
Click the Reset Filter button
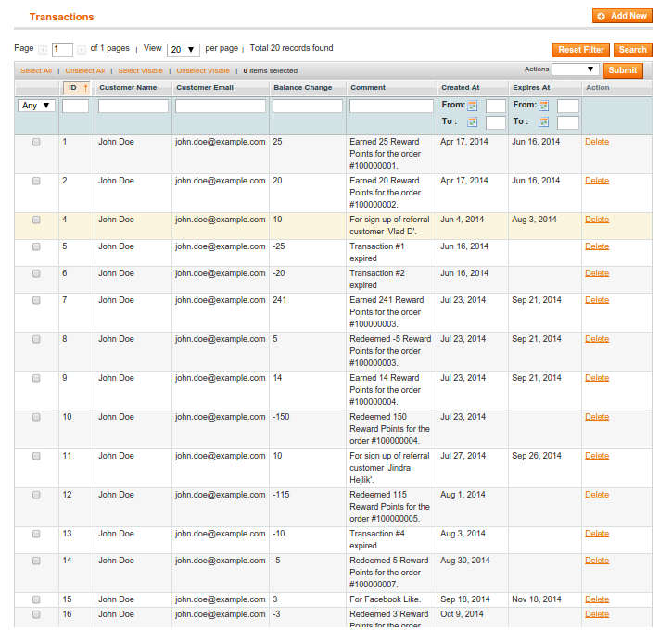click(581, 50)
